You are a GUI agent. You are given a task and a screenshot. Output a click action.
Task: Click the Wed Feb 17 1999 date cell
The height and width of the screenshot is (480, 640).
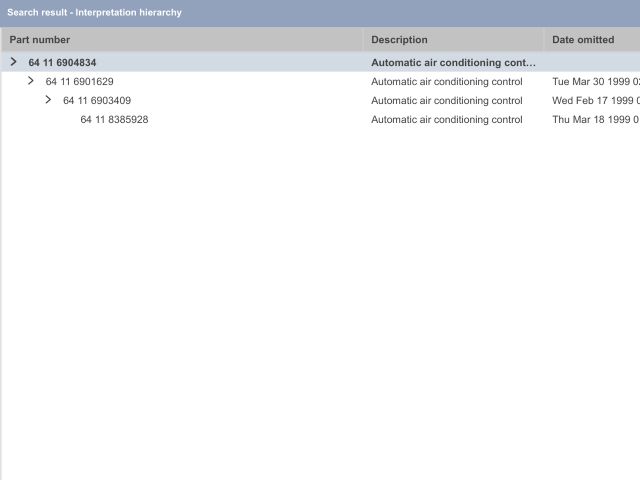pyautogui.click(x=595, y=100)
